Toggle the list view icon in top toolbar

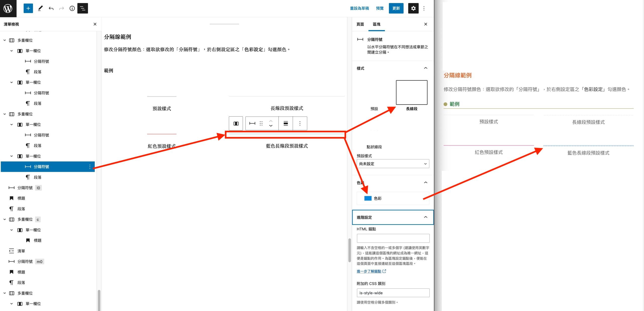click(83, 8)
